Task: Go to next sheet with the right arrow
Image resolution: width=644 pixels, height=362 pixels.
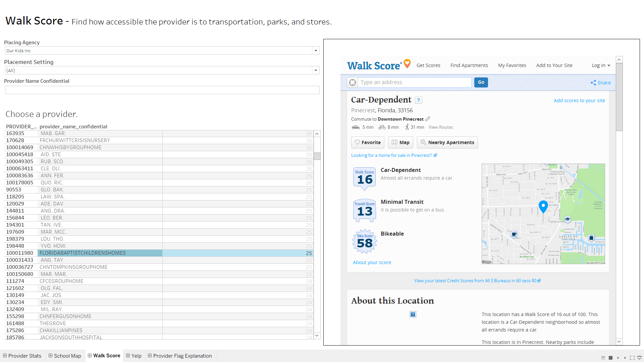Action: point(625,358)
